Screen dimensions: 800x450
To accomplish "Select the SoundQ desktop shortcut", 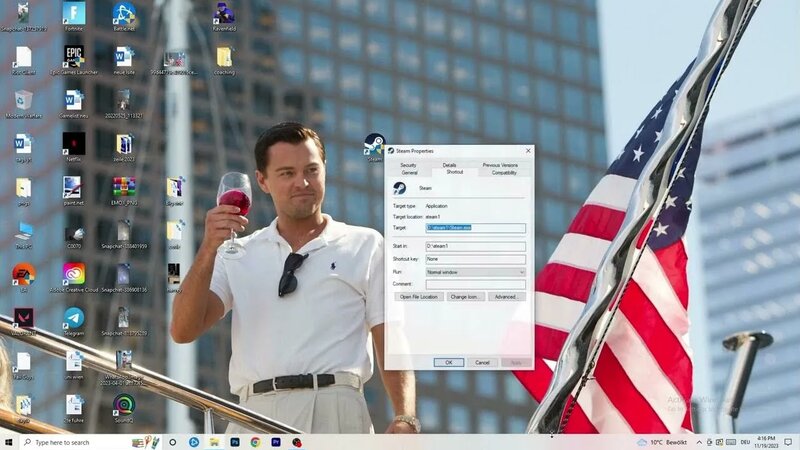I will tap(124, 408).
